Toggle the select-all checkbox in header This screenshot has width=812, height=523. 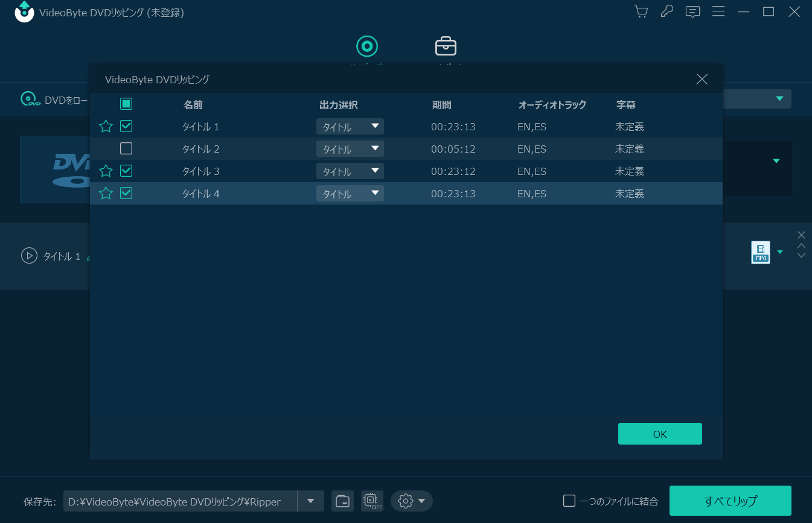pos(126,104)
